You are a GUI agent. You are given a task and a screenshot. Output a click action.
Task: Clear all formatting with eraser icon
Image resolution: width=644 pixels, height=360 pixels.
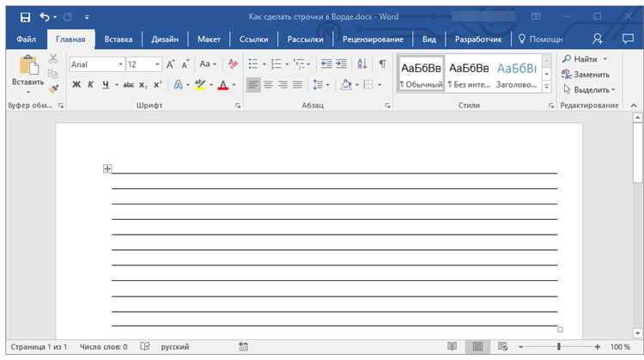pyautogui.click(x=233, y=64)
